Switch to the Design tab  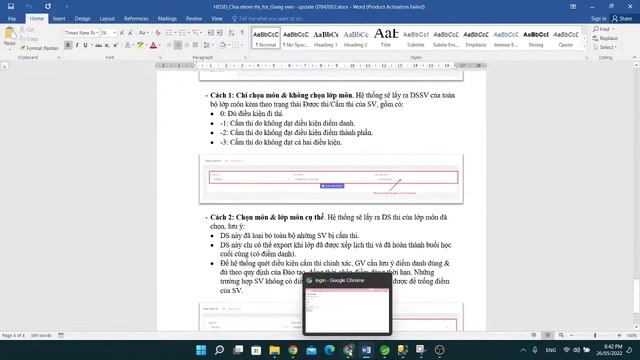(x=82, y=19)
